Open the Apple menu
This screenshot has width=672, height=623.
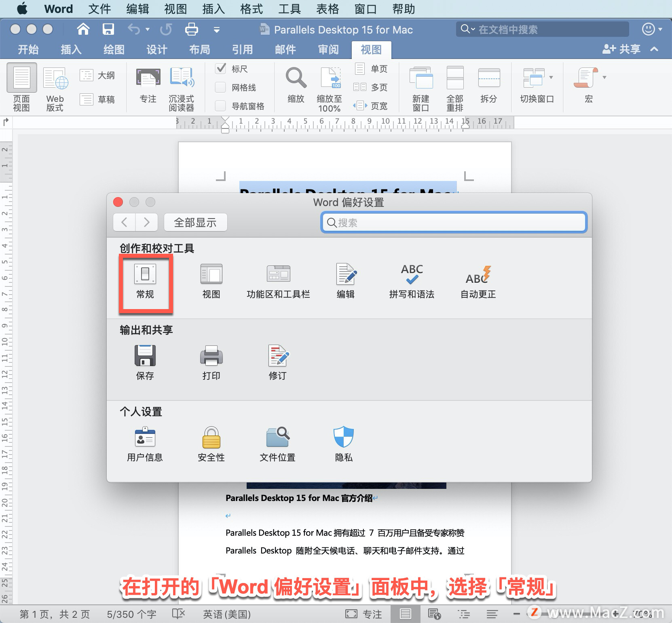(23, 8)
